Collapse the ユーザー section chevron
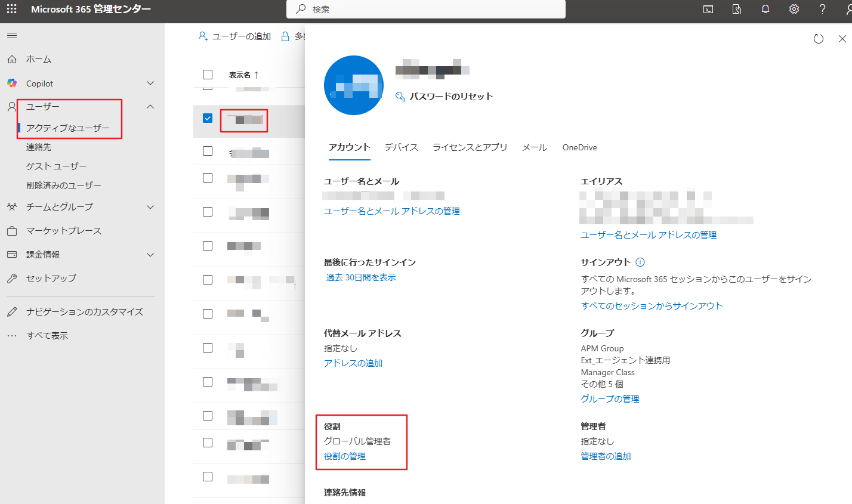The image size is (852, 504). (x=150, y=107)
